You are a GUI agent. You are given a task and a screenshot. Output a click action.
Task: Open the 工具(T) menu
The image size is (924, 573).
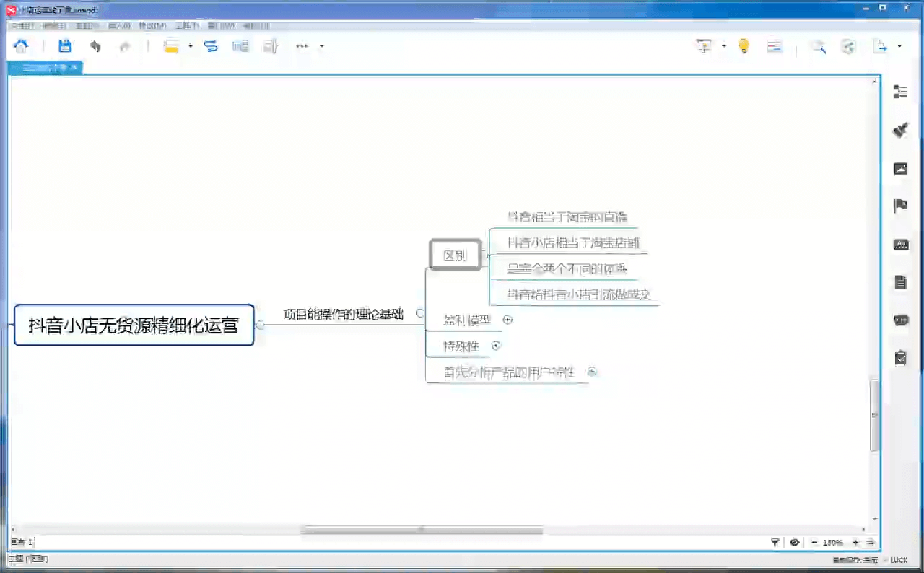click(x=187, y=26)
